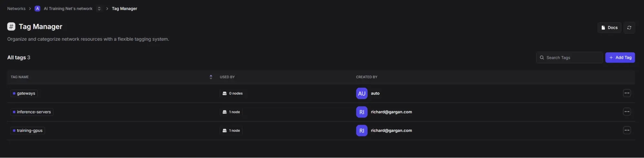Open options menu for training-gpus tag
644x158 pixels.
627,131
